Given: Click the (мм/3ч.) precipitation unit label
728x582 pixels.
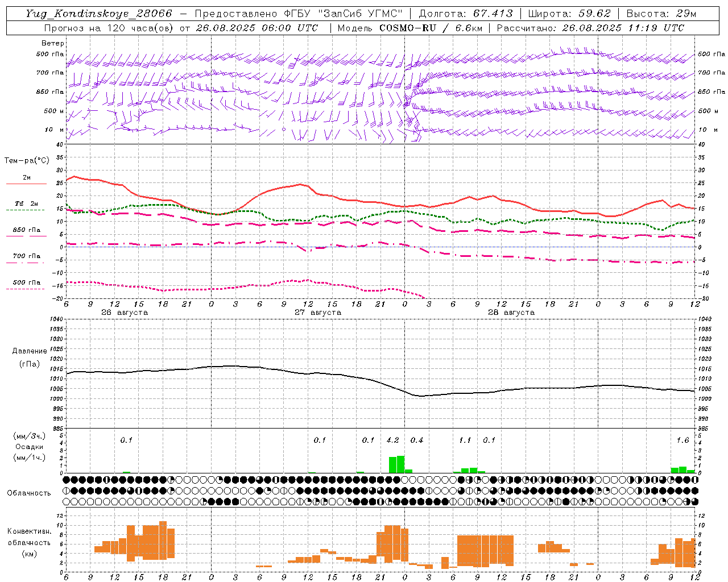Looking at the screenshot, I should tap(30, 436).
